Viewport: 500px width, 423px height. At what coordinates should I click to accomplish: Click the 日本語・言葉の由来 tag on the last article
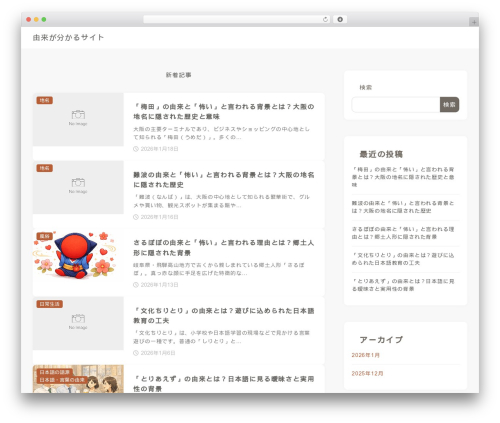click(62, 380)
